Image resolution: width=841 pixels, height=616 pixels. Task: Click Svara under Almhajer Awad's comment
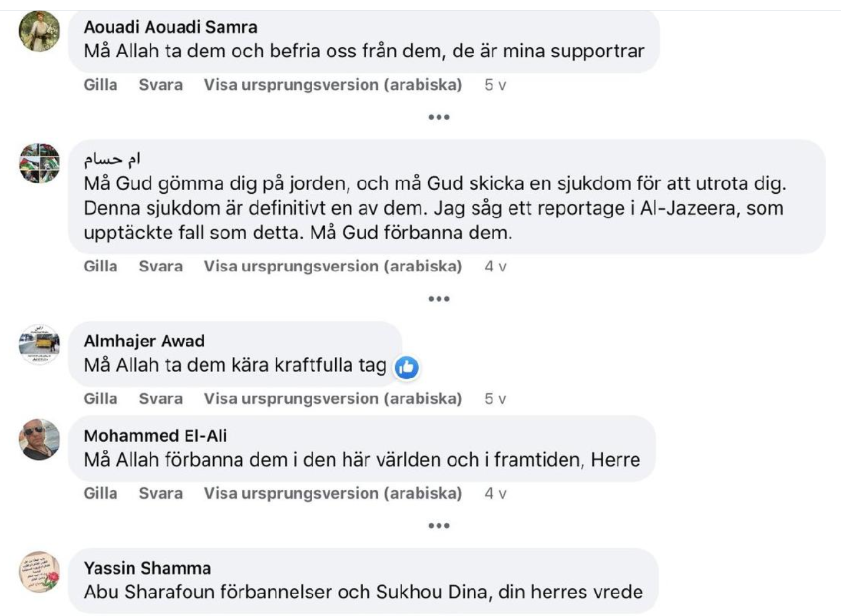click(160, 399)
